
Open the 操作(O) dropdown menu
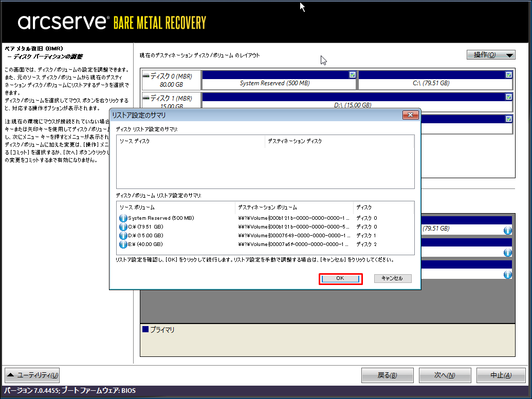[491, 55]
